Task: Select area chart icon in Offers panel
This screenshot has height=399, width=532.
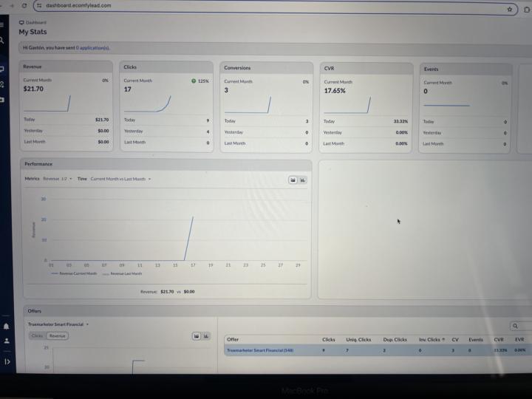Action: point(197,336)
